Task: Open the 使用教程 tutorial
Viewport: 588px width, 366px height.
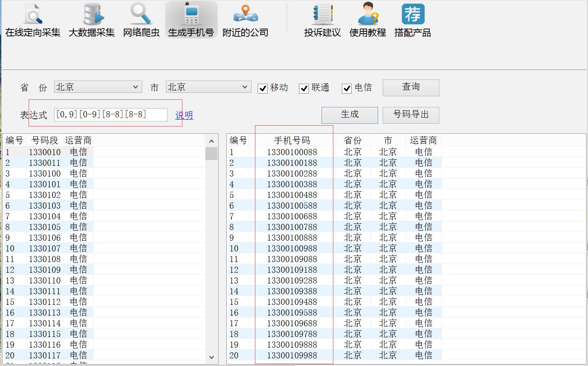Action: (368, 19)
